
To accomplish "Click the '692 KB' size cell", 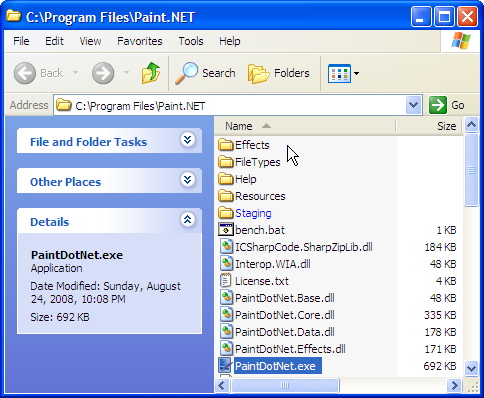I will pyautogui.click(x=440, y=366).
